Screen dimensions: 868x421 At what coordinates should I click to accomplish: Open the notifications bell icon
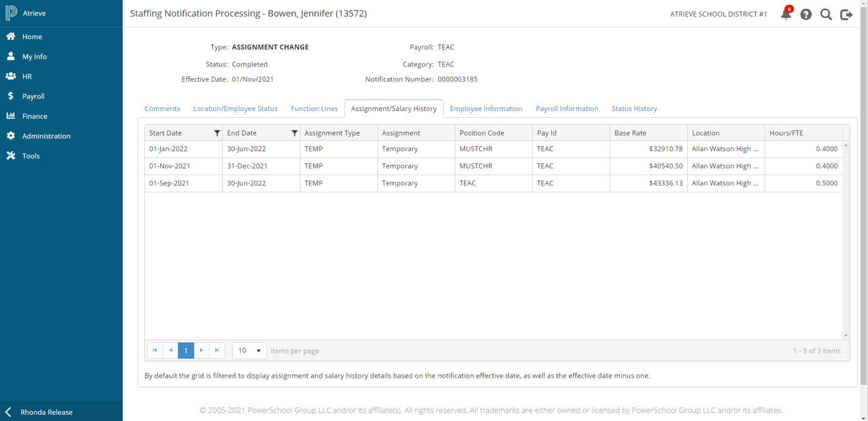tap(786, 14)
